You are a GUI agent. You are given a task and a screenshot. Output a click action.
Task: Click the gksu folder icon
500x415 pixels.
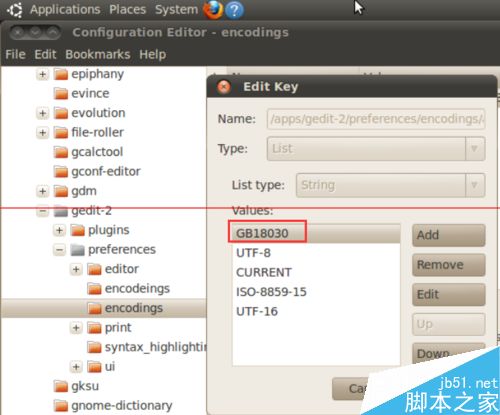pos(61,387)
